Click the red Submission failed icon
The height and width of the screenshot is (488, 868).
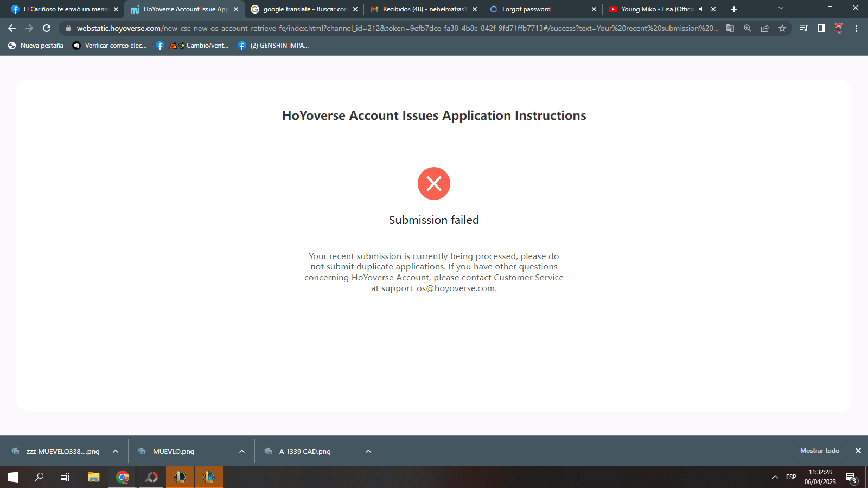[434, 183]
